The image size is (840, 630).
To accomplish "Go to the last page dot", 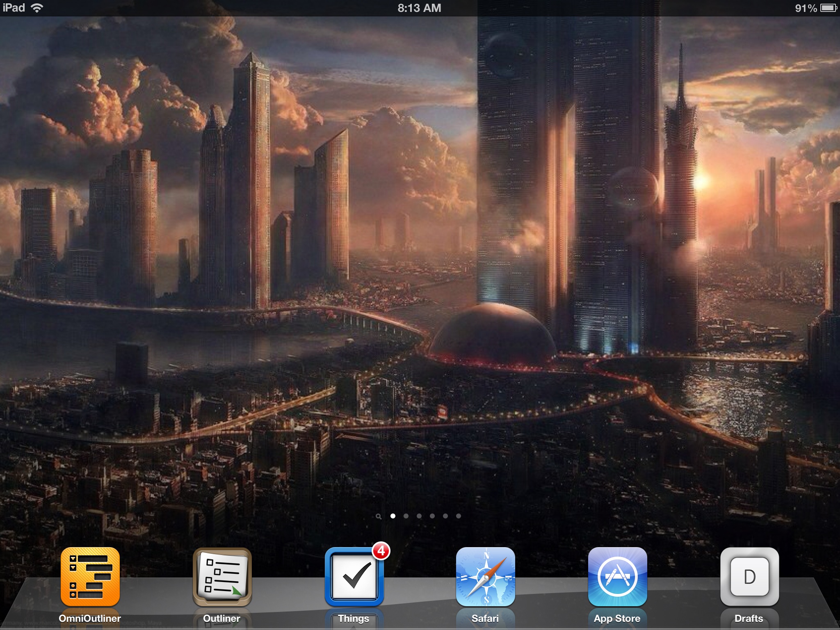I will tap(459, 516).
